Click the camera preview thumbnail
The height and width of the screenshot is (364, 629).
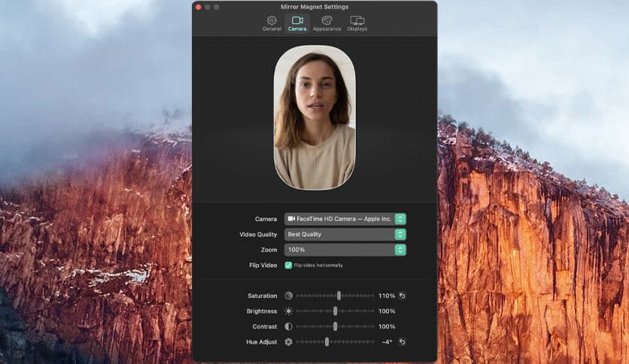pos(314,117)
